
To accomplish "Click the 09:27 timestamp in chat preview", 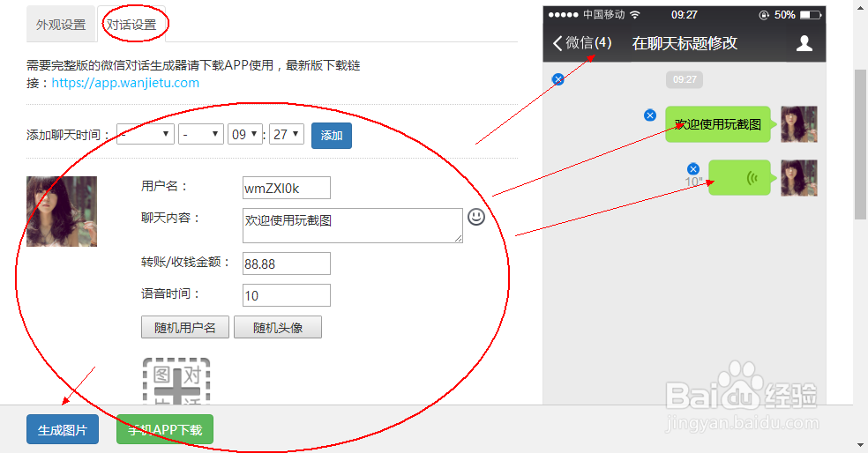I will pyautogui.click(x=685, y=79).
